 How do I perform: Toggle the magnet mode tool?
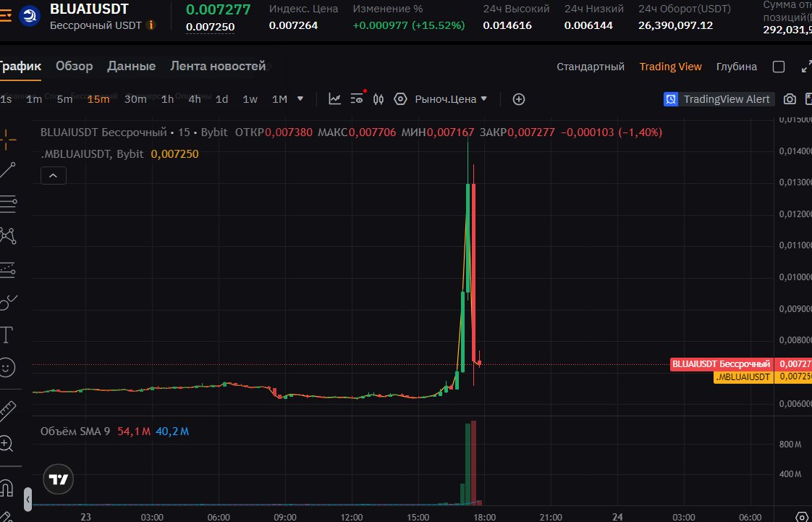(6, 487)
